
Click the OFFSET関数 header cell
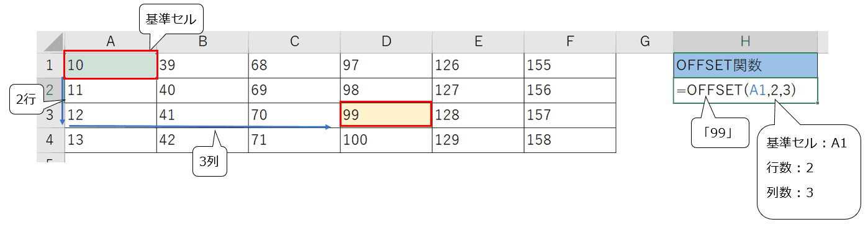point(746,65)
